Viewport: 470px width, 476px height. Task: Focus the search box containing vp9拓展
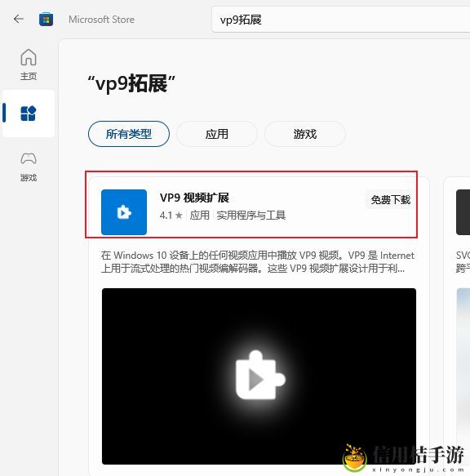click(x=341, y=20)
